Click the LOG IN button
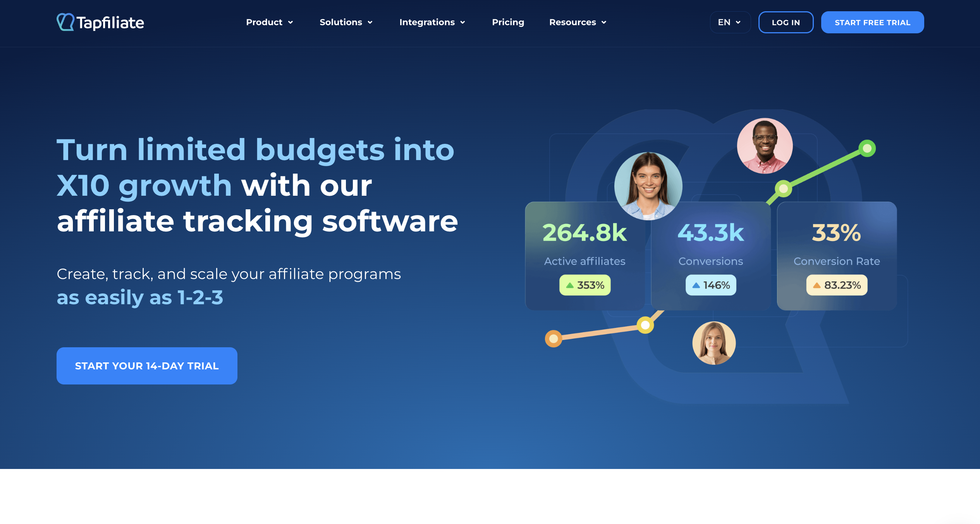Viewport: 980px width, 524px height. 786,23
